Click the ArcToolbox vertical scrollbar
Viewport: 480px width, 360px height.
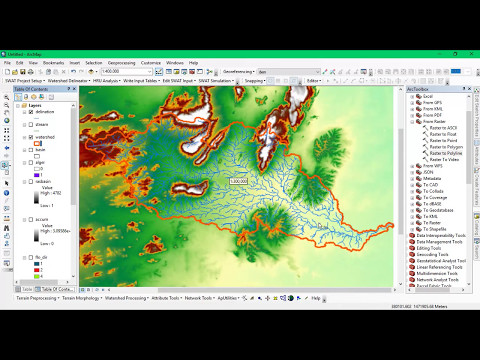pos(468,147)
